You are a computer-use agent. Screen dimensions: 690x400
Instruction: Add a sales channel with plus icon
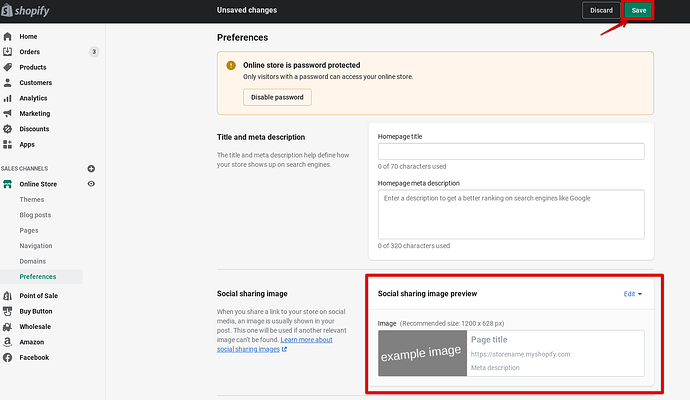point(91,169)
